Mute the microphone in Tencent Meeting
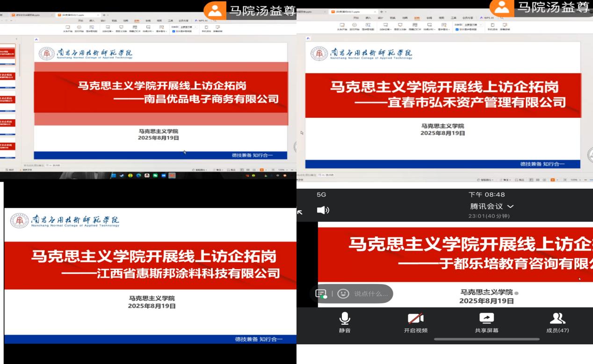Viewport: 593px width, 364px height. click(x=345, y=322)
